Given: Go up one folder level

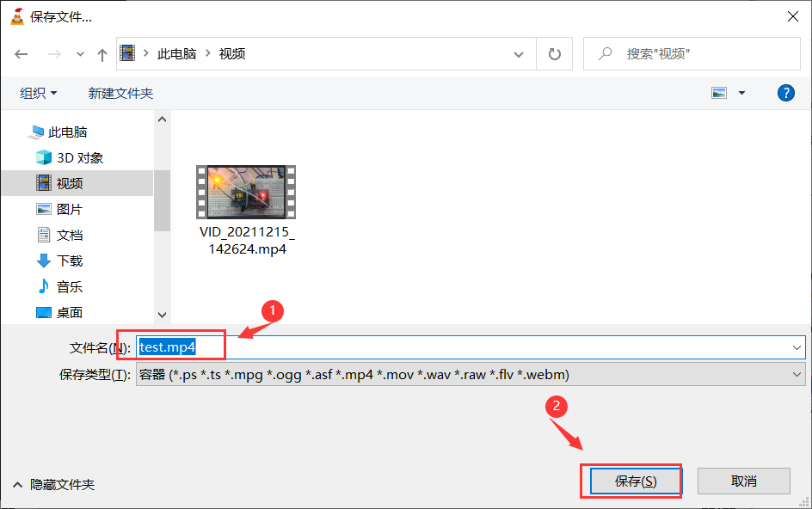Looking at the screenshot, I should pos(102,54).
